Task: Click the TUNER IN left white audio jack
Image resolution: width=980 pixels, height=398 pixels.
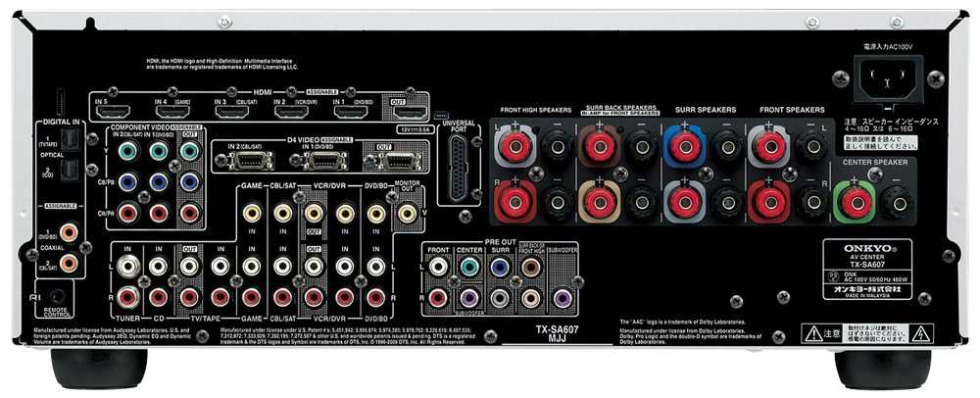Action: 128,267
